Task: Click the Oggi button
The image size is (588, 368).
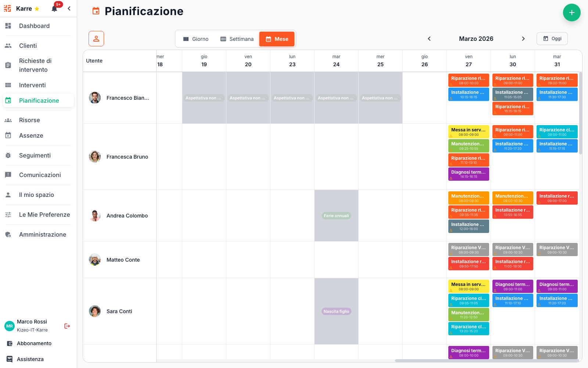Action: point(552,39)
